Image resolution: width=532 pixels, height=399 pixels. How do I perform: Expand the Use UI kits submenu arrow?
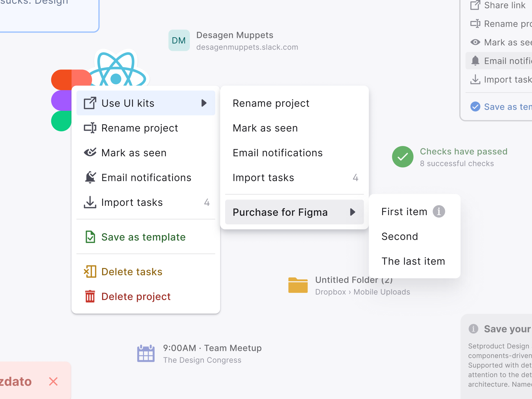204,103
